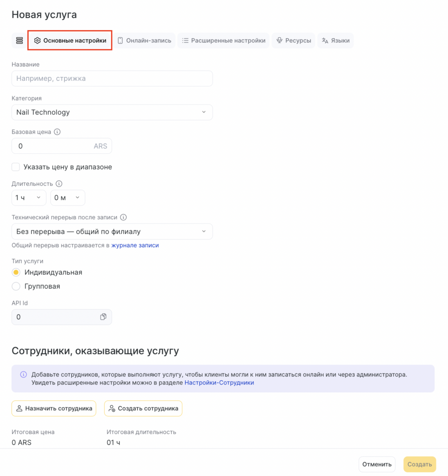Open the minutes duration dropdown

click(67, 198)
